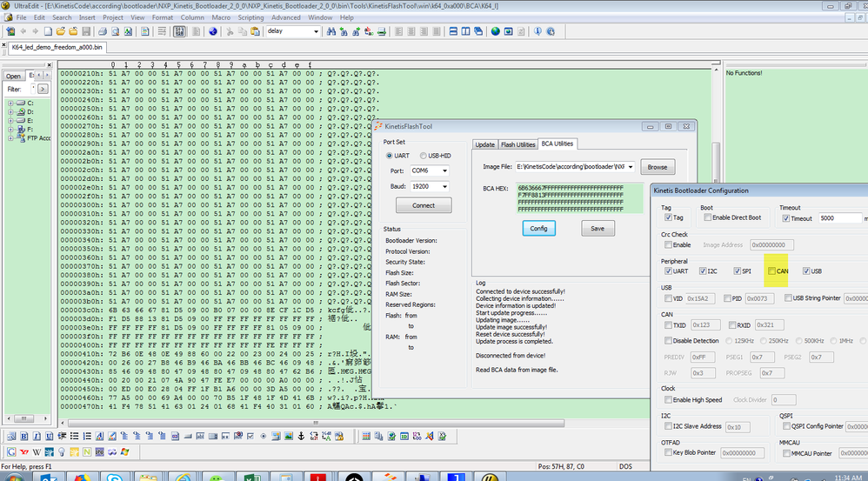Image resolution: width=868 pixels, height=481 pixels.
Task: Click the Back arrow toolbar icon
Action: tap(23, 31)
